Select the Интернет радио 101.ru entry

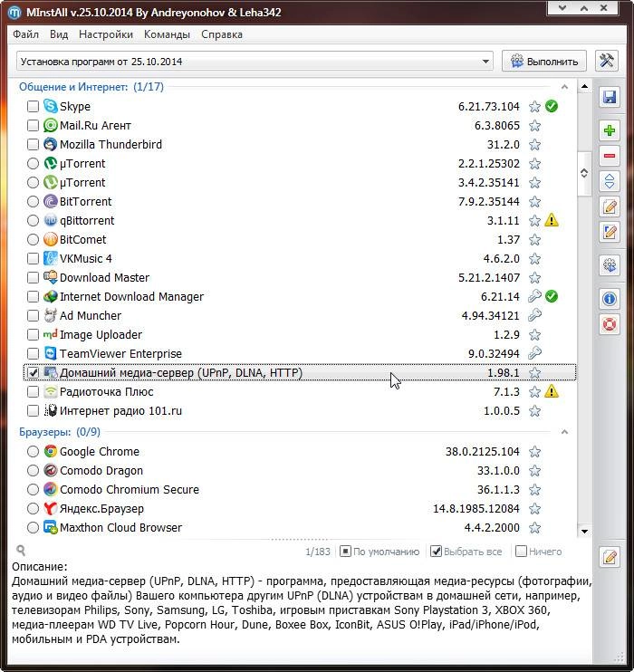point(300,410)
